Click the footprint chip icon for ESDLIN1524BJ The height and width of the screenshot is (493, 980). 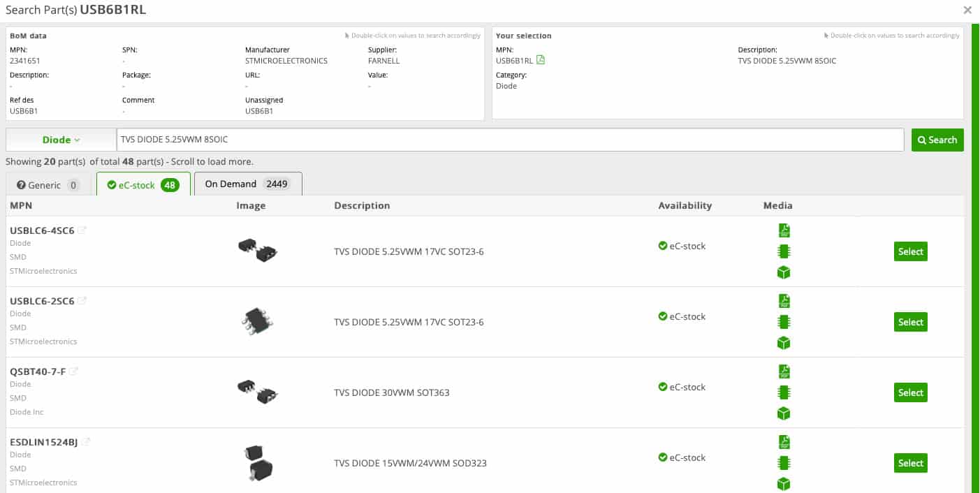784,463
